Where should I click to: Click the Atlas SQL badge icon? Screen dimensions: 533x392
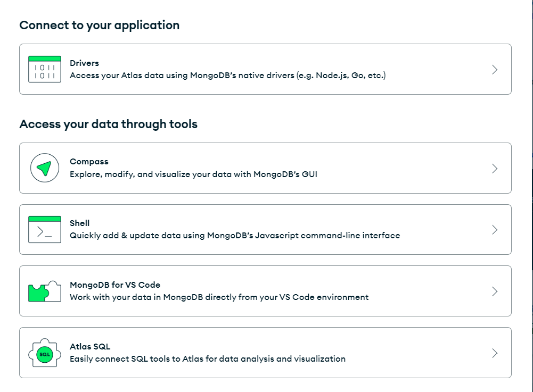pos(45,353)
